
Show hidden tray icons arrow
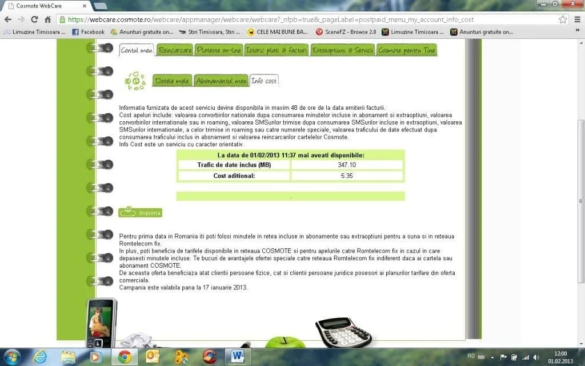[x=492, y=357]
